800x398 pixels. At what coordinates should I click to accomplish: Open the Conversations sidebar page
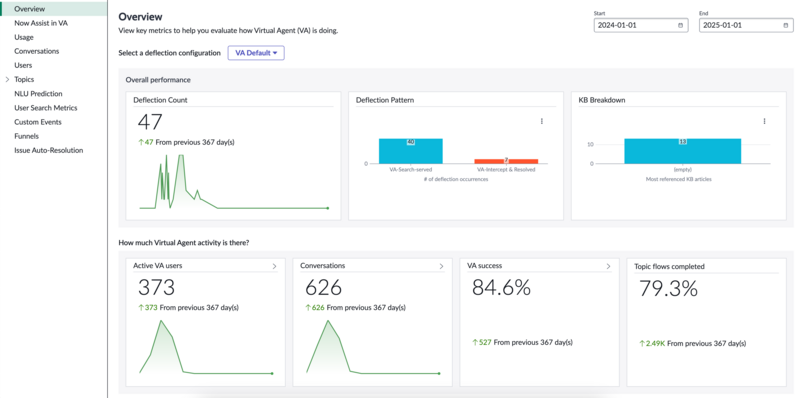[x=37, y=51]
